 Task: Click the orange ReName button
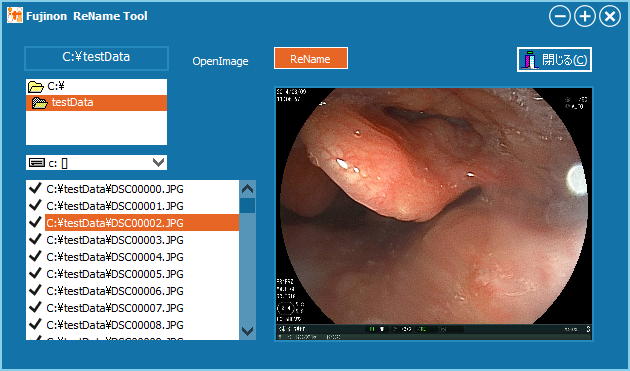point(311,58)
